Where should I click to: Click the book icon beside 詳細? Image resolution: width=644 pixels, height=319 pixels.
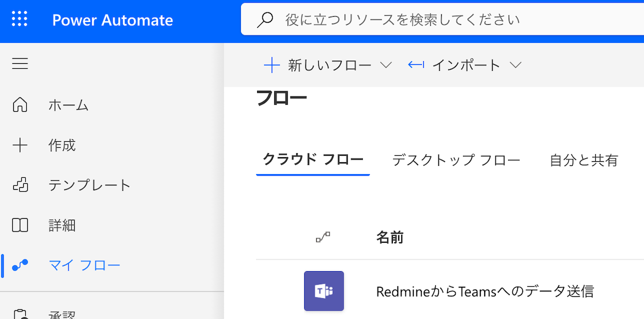(20, 225)
